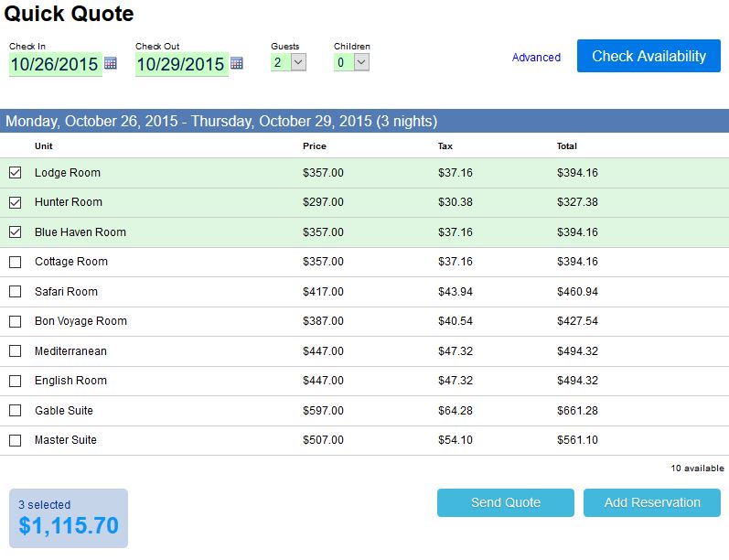Click the $597.00 Gable Suite price
The image size is (729, 560).
323,411
